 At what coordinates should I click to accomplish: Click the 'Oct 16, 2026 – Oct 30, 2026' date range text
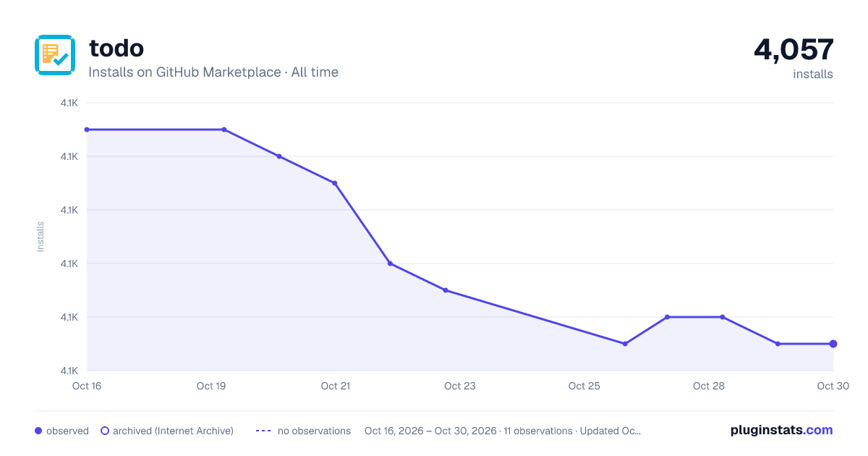pos(430,431)
